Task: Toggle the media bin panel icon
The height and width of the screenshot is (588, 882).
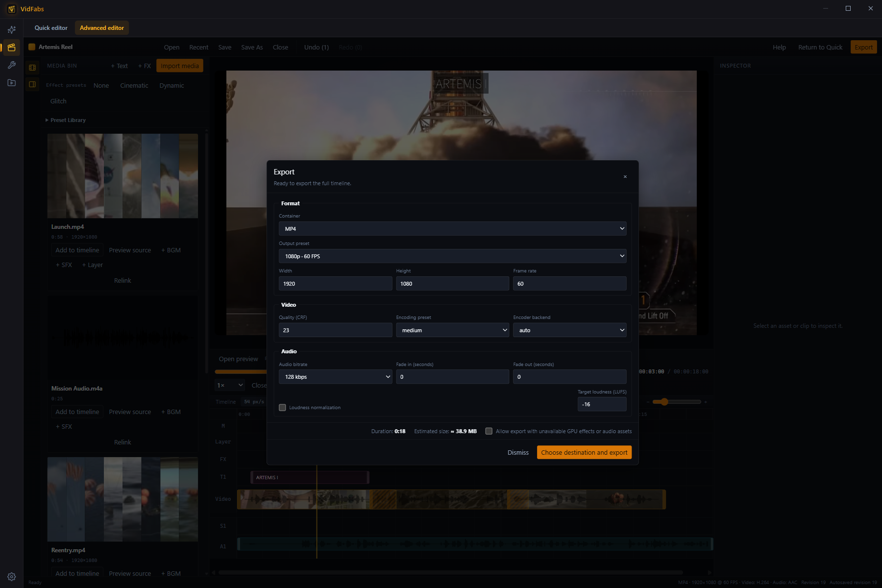Action: [x=32, y=68]
